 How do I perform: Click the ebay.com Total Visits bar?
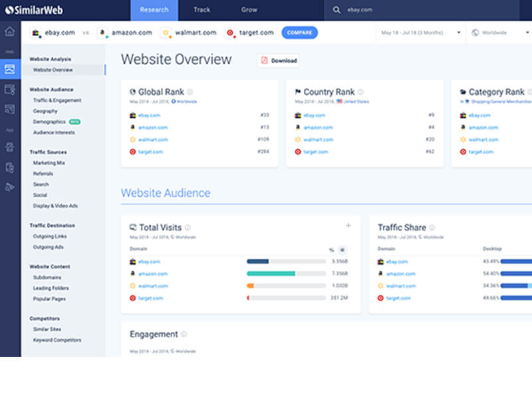click(x=287, y=261)
